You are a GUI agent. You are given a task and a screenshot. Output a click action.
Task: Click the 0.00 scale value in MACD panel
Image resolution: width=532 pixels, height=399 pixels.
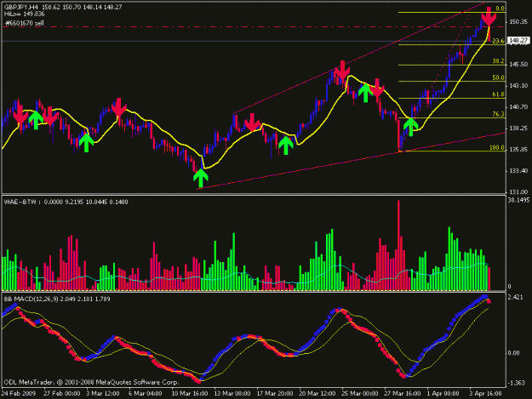pos(513,353)
